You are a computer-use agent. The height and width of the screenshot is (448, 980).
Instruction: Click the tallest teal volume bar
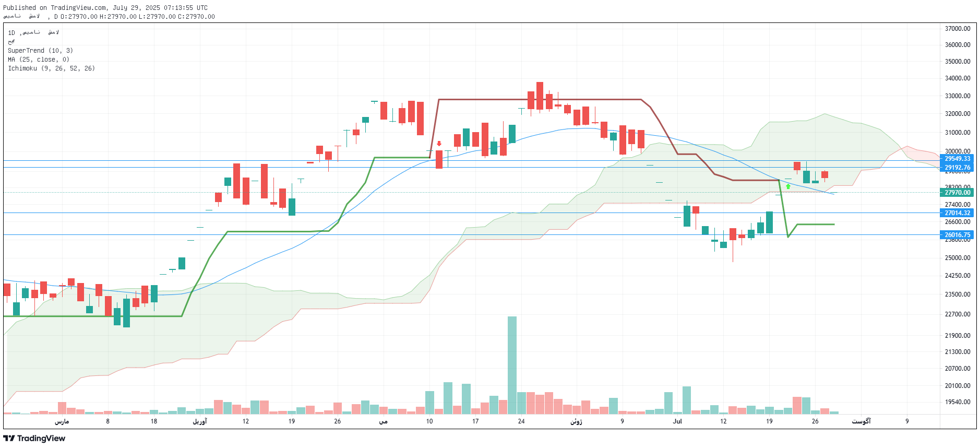pos(512,366)
